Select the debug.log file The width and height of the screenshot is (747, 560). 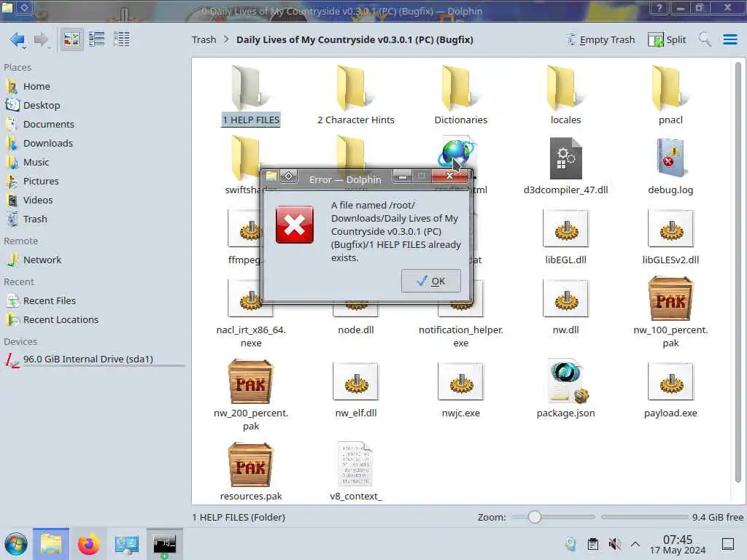point(670,166)
